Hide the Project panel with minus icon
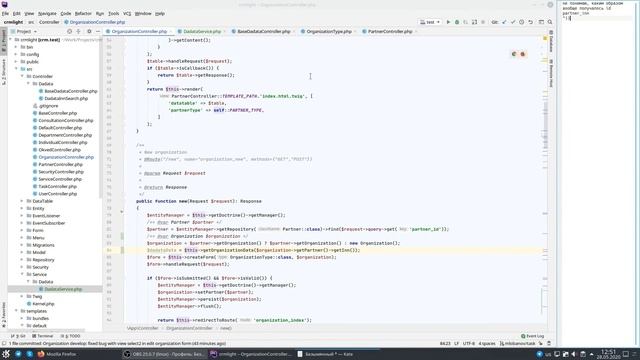Viewport: 640px width, 360px height. tap(98, 31)
